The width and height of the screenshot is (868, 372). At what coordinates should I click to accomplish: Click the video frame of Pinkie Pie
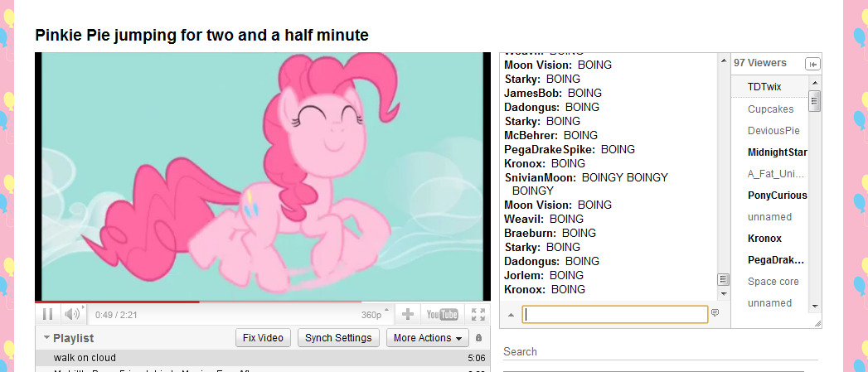[x=263, y=176]
